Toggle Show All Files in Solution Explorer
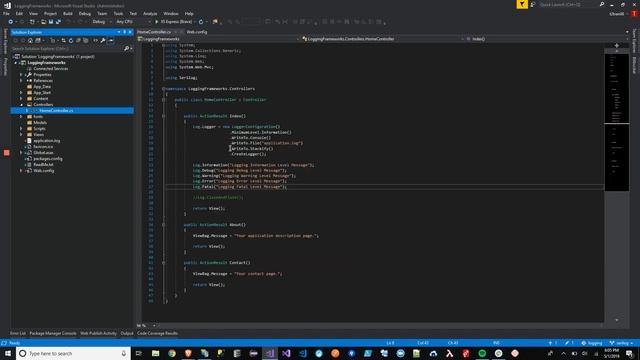640x360 pixels. point(86,40)
